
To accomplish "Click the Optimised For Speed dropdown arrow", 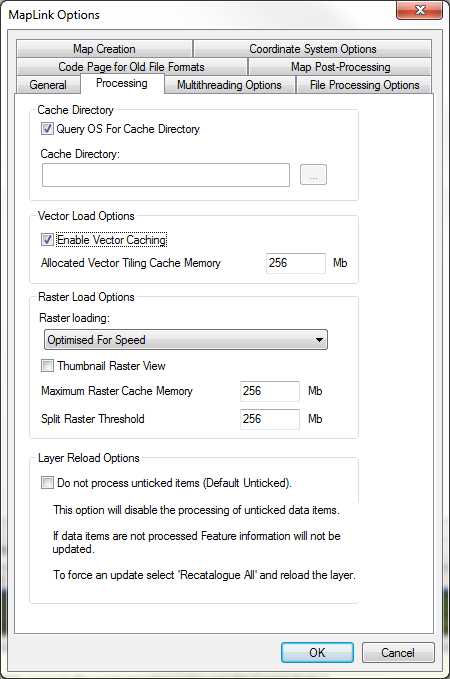I will click(319, 340).
